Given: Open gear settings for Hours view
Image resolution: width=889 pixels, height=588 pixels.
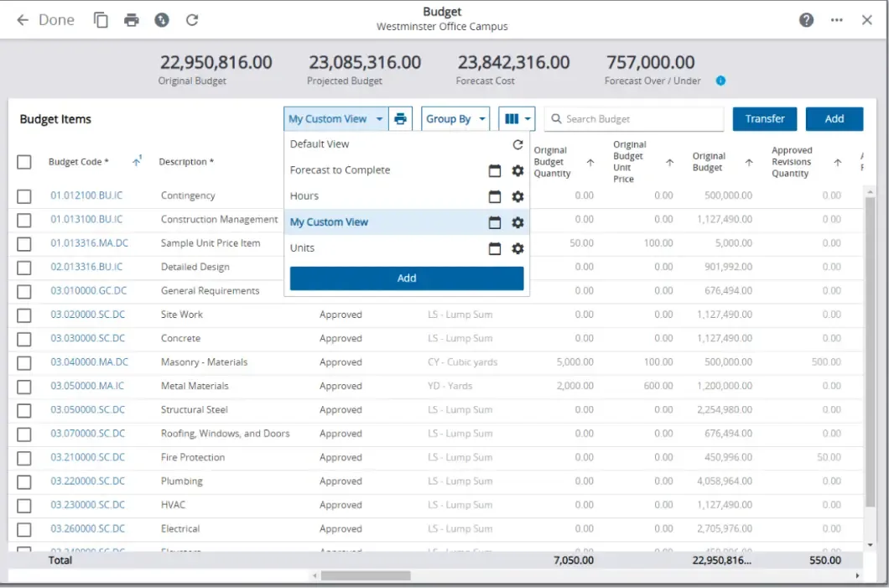Looking at the screenshot, I should [x=517, y=197].
